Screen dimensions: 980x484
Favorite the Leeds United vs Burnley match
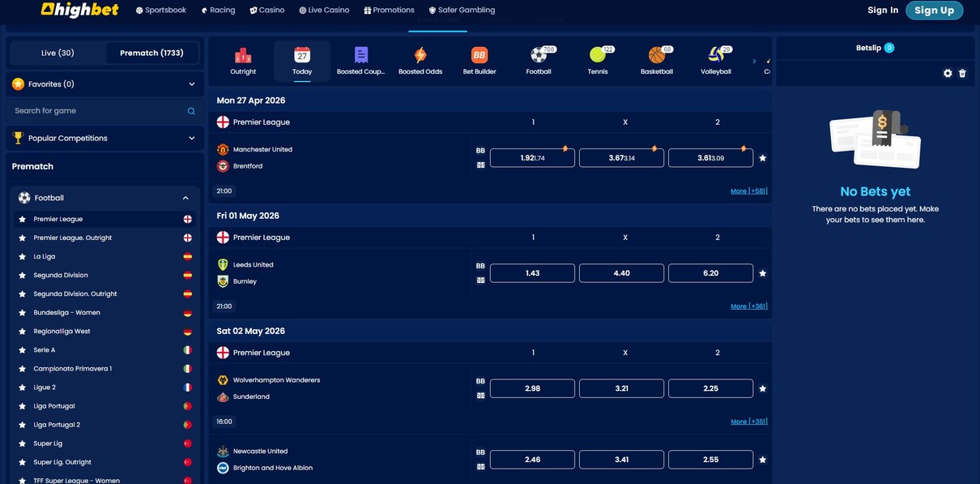pyautogui.click(x=762, y=273)
